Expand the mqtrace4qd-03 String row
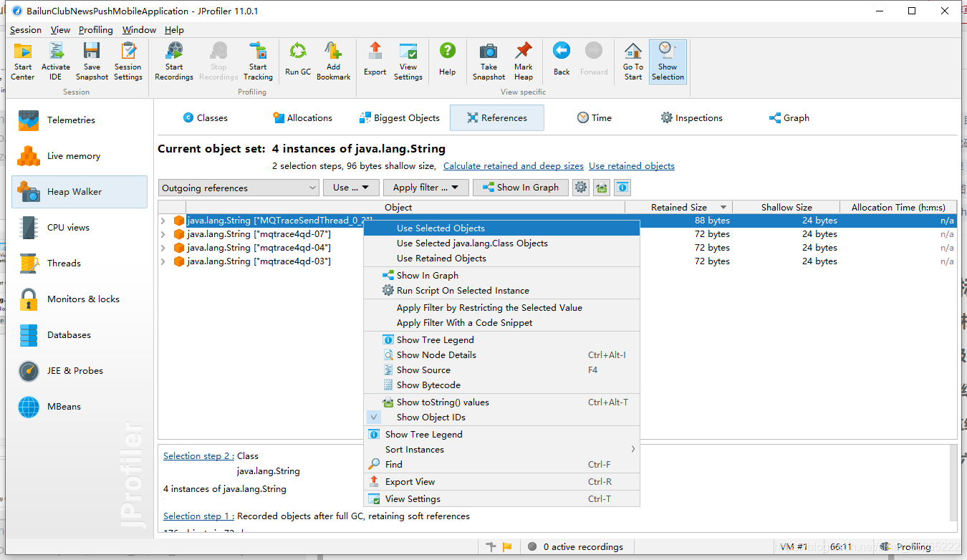Screen dimensions: 967x560 tap(163, 261)
